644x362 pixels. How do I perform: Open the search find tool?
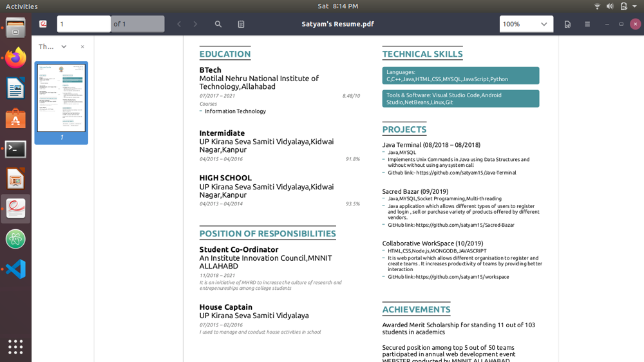pyautogui.click(x=218, y=24)
